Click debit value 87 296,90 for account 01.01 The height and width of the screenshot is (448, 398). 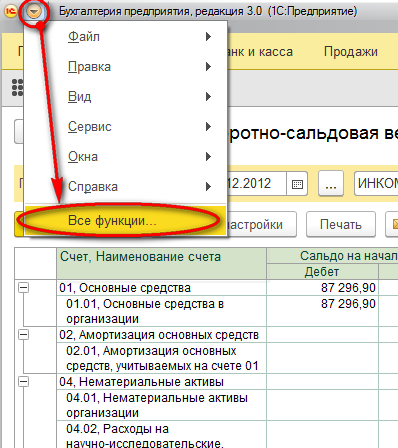tap(348, 304)
